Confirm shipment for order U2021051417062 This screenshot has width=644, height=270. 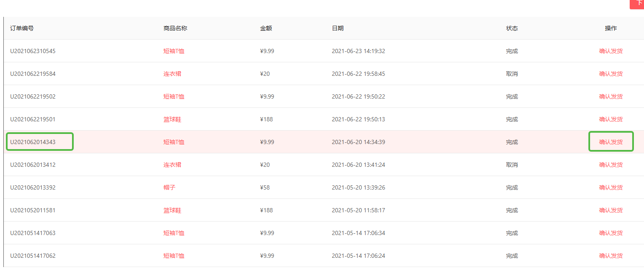[x=611, y=256]
